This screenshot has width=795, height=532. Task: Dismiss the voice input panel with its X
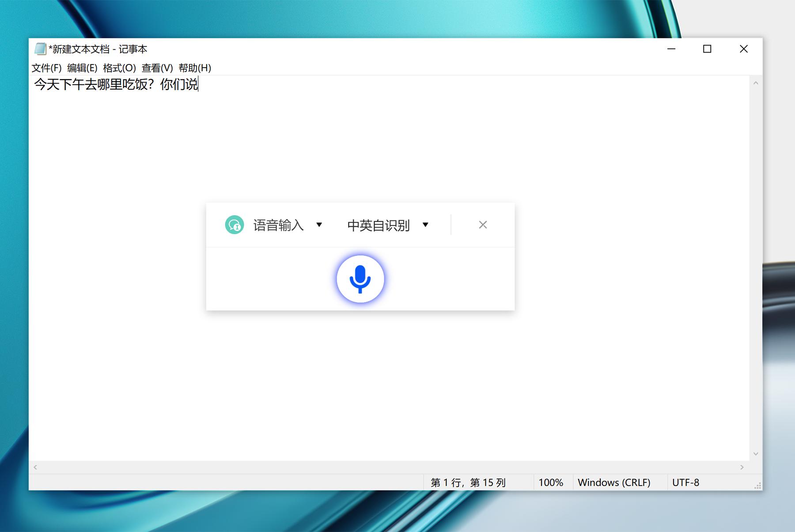click(x=483, y=225)
